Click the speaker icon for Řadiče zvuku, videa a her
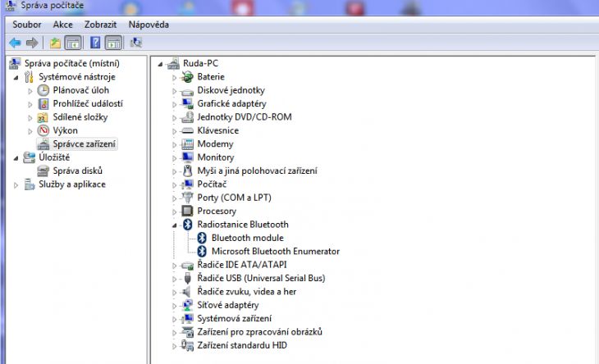 click(186, 292)
